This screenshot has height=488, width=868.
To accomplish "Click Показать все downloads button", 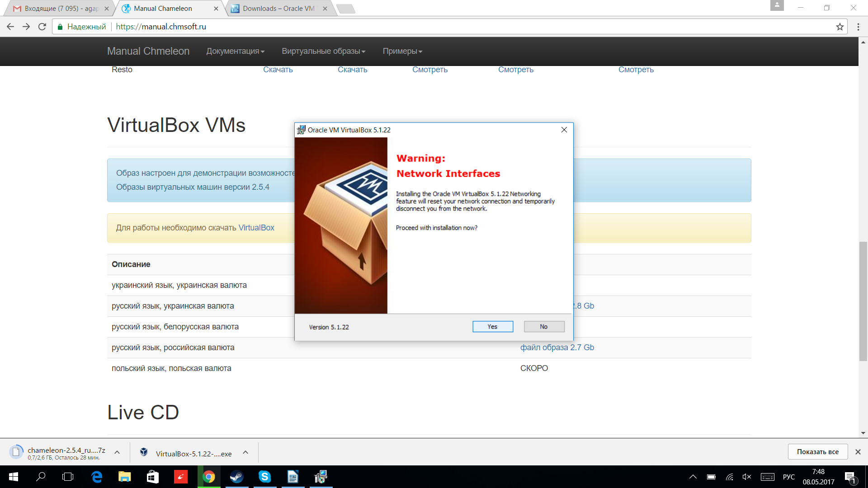I will 817,452.
